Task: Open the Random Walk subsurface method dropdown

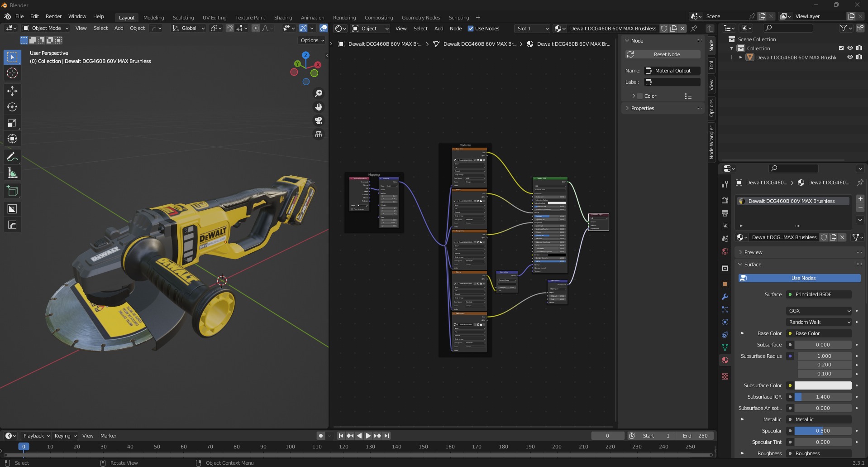Action: (819, 322)
